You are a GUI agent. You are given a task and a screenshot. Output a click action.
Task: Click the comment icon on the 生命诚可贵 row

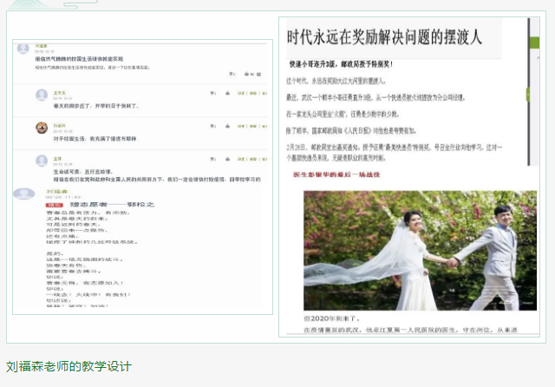[213, 159]
